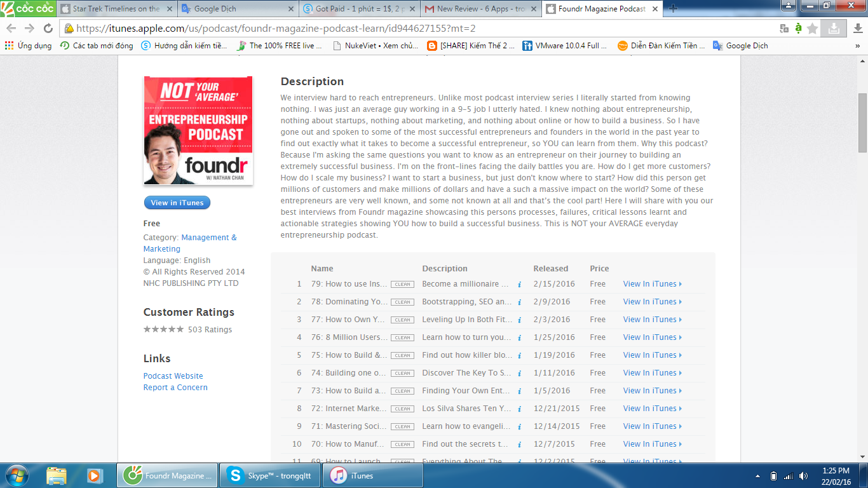
Task: Go back to the previous page
Action: [11, 29]
